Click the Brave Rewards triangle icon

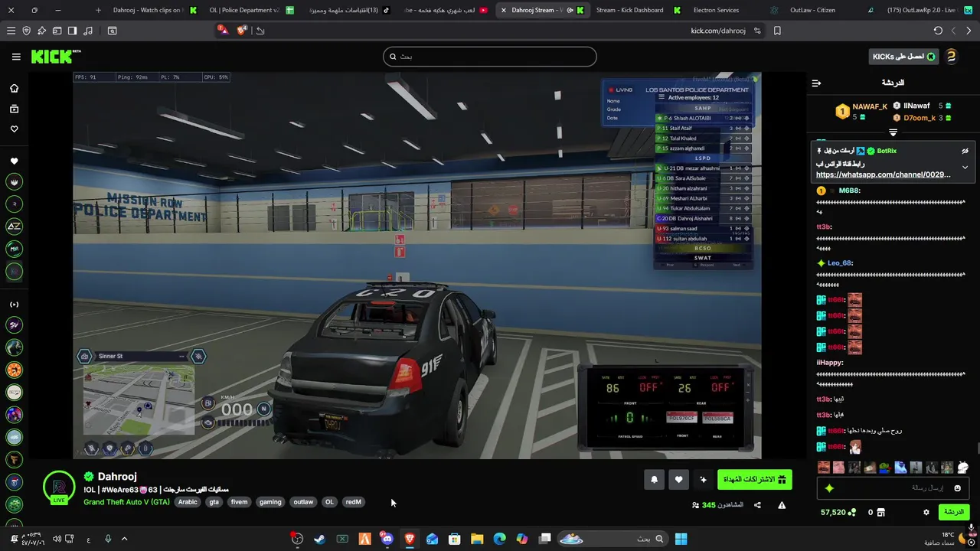point(222,31)
